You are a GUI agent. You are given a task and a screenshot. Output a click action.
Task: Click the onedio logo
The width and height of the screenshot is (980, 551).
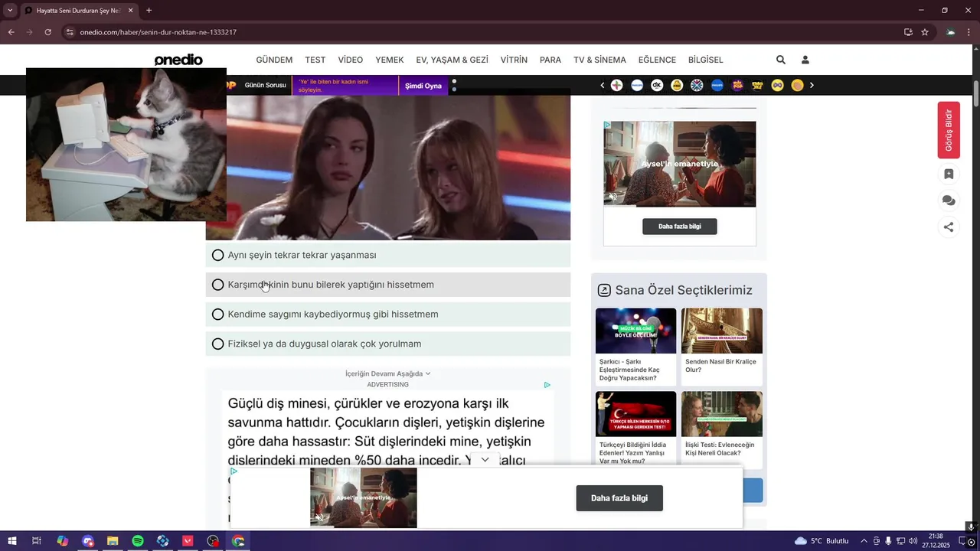click(x=178, y=60)
